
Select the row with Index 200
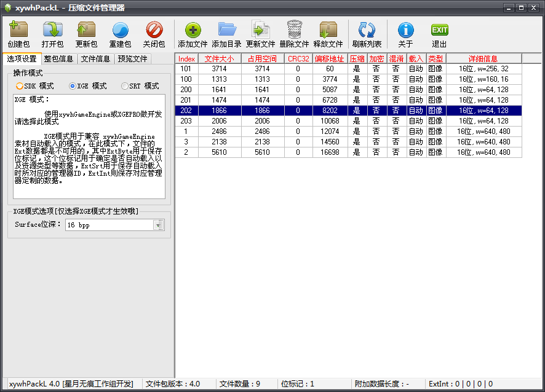pyautogui.click(x=348, y=90)
